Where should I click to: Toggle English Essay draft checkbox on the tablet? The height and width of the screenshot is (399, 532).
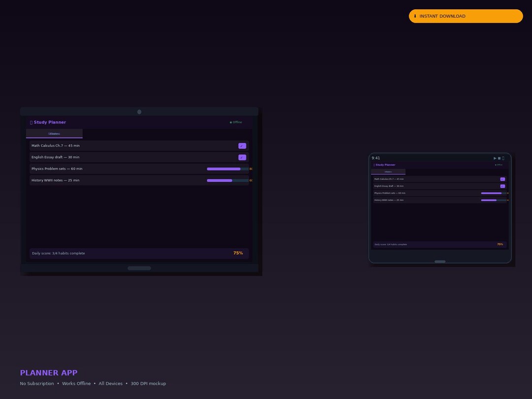(502, 186)
